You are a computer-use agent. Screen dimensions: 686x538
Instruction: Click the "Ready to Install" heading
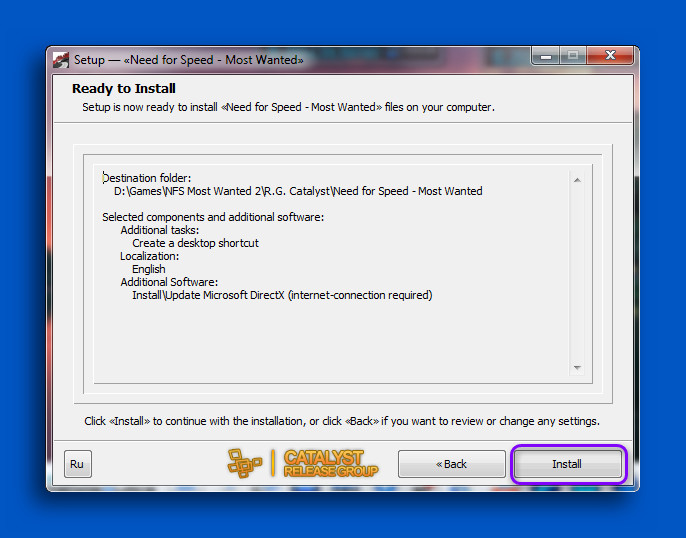tap(124, 89)
